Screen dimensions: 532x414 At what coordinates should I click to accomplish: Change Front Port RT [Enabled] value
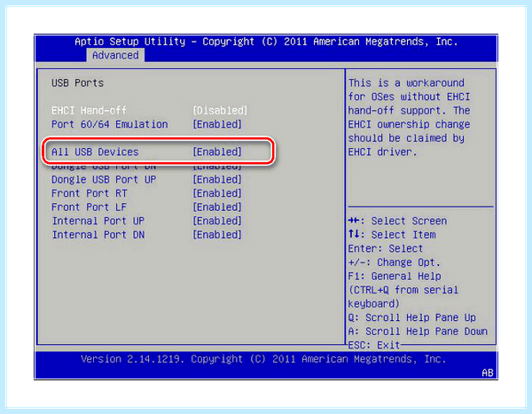tap(217, 193)
